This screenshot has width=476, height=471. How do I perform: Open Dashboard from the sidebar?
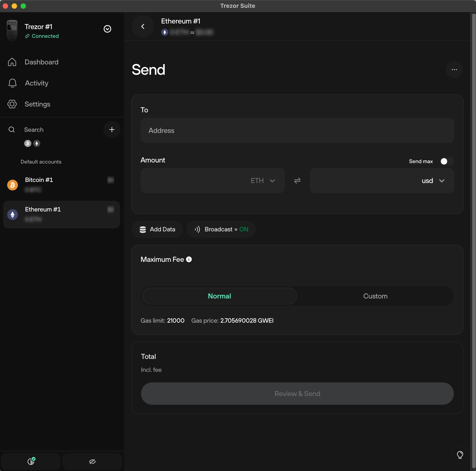pos(41,62)
